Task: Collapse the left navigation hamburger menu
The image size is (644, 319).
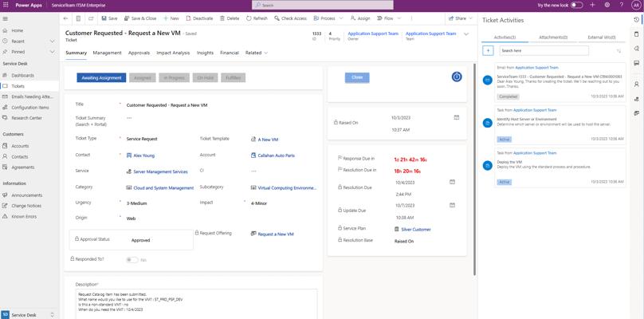Action: 6,18
